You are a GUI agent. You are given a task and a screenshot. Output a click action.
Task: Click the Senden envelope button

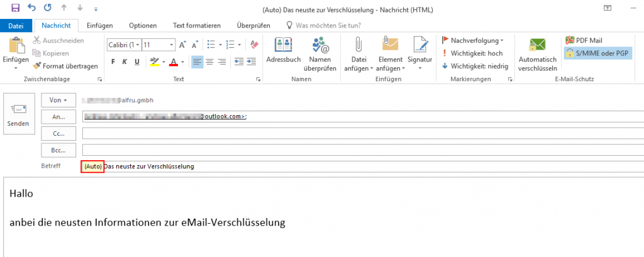coord(18,116)
